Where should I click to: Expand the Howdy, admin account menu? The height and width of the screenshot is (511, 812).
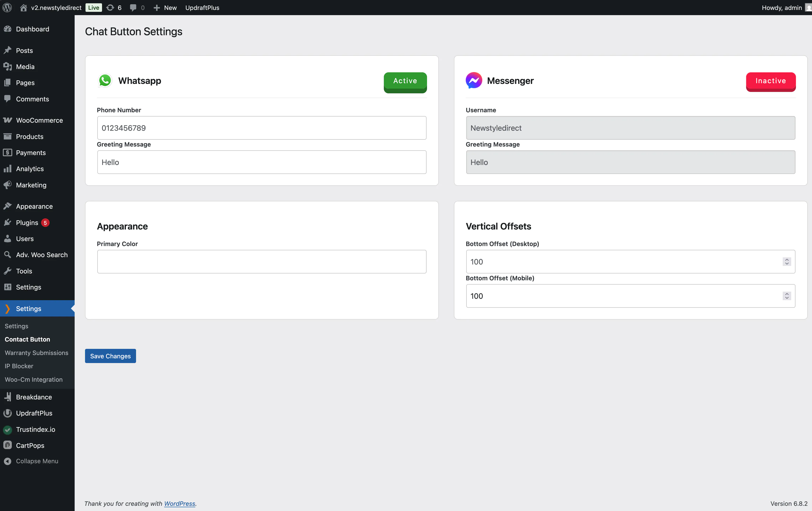click(782, 7)
